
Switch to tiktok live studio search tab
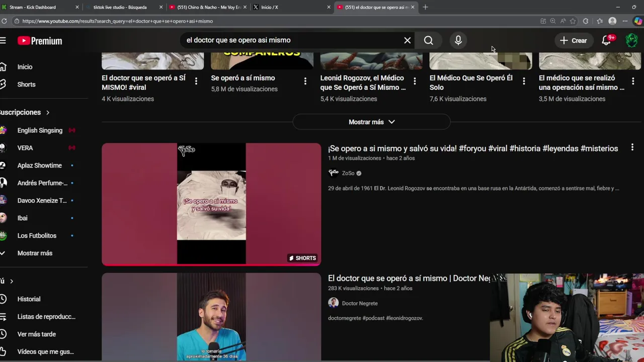click(125, 7)
